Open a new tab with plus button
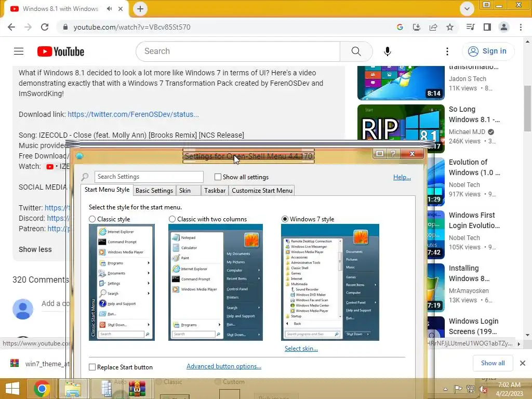Viewport: 532px width, 399px height. coord(140,9)
